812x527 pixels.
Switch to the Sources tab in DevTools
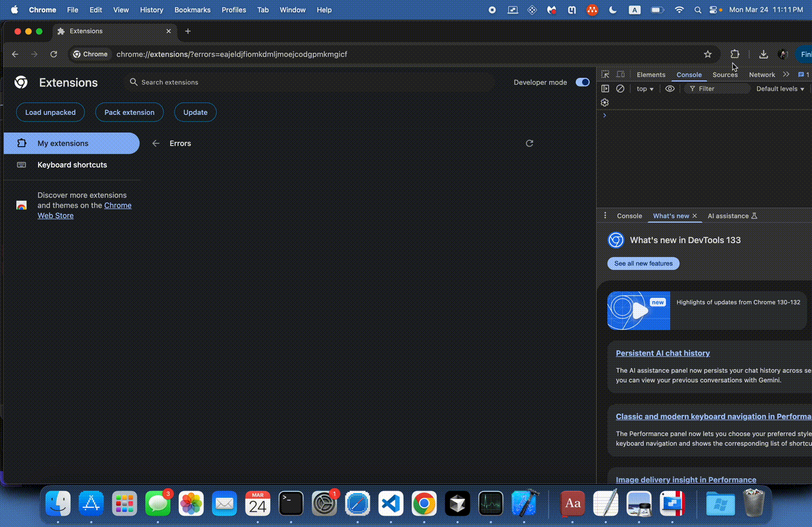[x=725, y=75]
